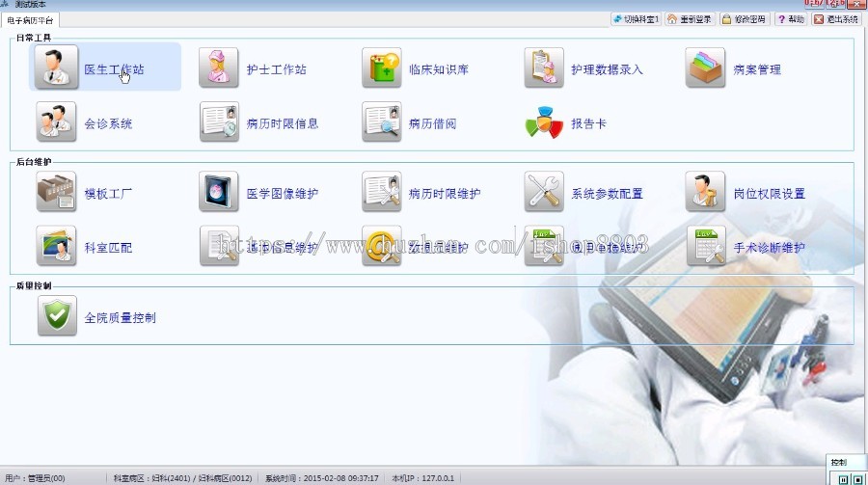Open 系统参数配置 system settings
Screen dimensions: 868x485
point(583,192)
